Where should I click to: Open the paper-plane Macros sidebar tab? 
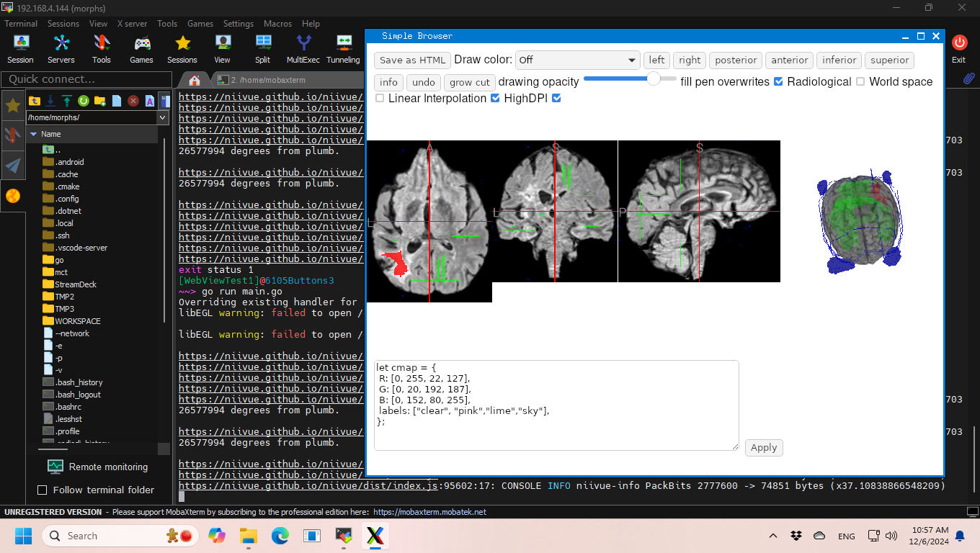[x=13, y=166]
